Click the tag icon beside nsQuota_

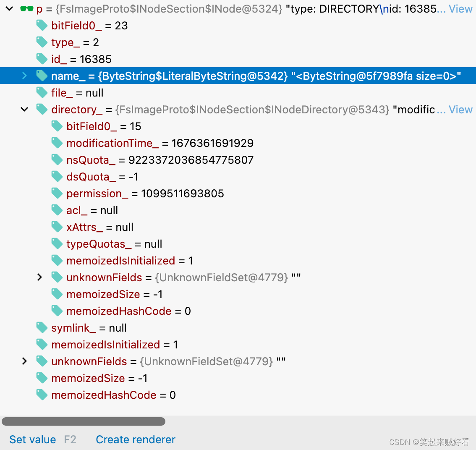pyautogui.click(x=57, y=160)
